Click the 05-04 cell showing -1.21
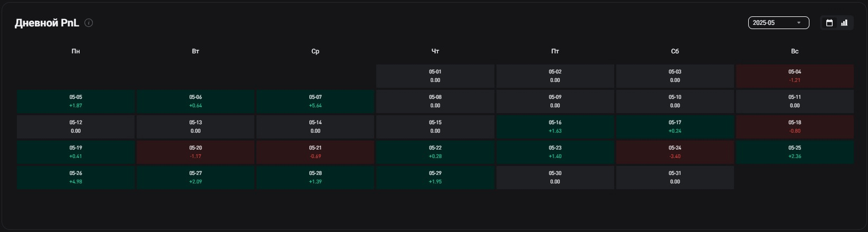The height and width of the screenshot is (232, 868). (x=794, y=76)
